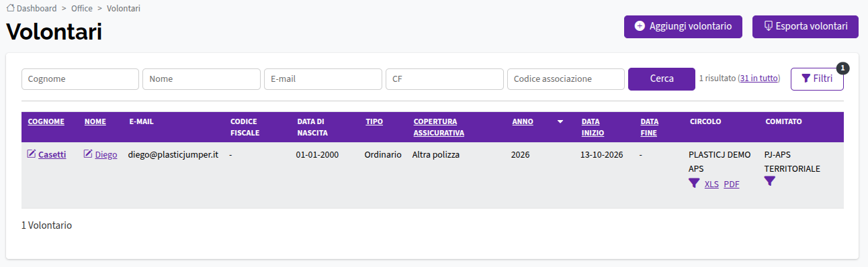The width and height of the screenshot is (868, 267).
Task: Focus the E-mail search field
Action: (x=323, y=78)
